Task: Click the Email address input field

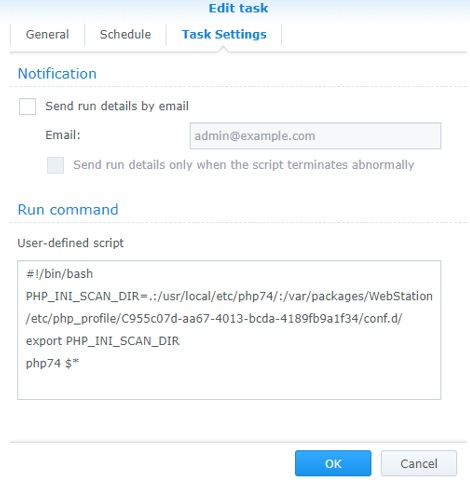Action: point(315,136)
